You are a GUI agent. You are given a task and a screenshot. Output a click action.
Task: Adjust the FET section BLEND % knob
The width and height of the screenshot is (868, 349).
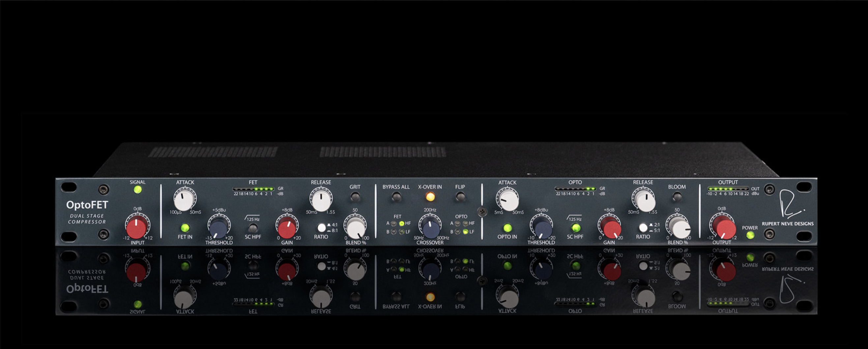coord(355,228)
